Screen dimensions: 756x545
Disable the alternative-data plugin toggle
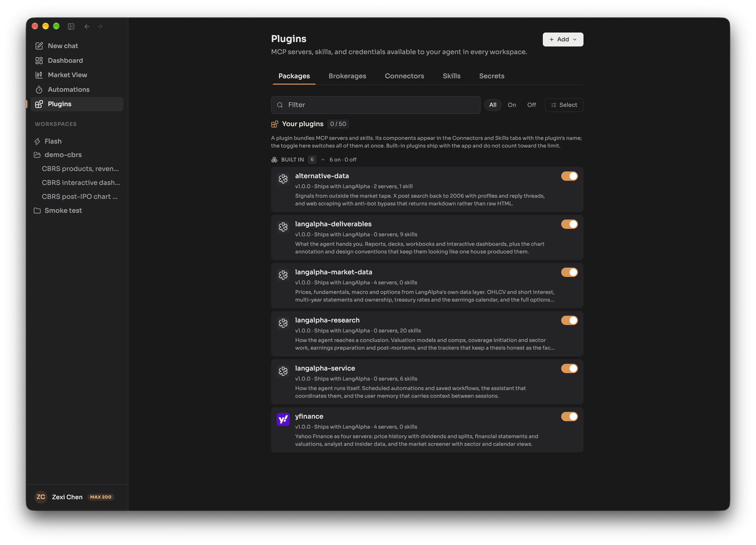(569, 176)
